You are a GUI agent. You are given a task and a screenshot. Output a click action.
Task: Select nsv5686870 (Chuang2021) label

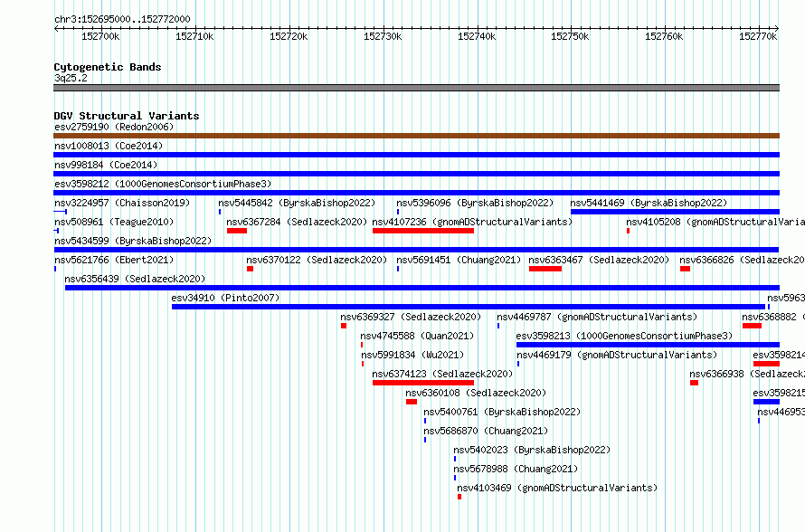486,431
